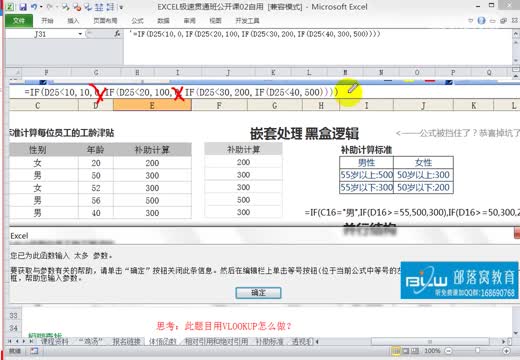Switch to the 公式 Formulas ribbon tab
Image resolution: width=520 pixels, height=360 pixels.
pyautogui.click(x=137, y=21)
